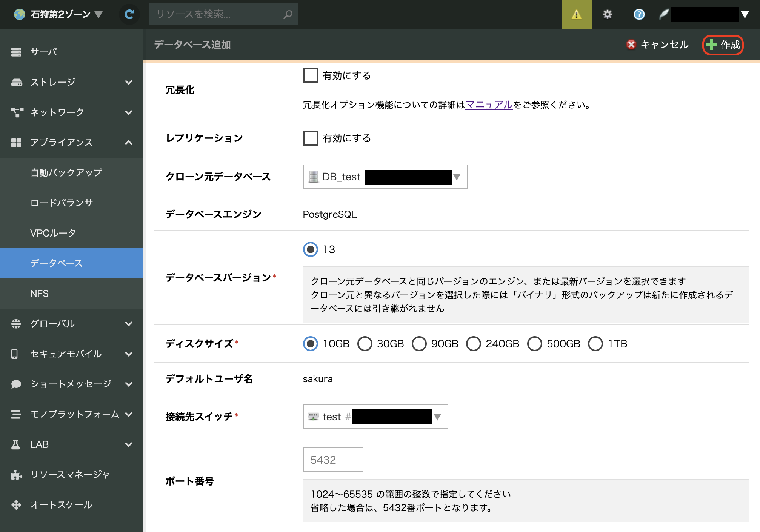The image size is (760, 532).
Task: Click the オートスケール icon in the sidebar
Action: pos(16,504)
